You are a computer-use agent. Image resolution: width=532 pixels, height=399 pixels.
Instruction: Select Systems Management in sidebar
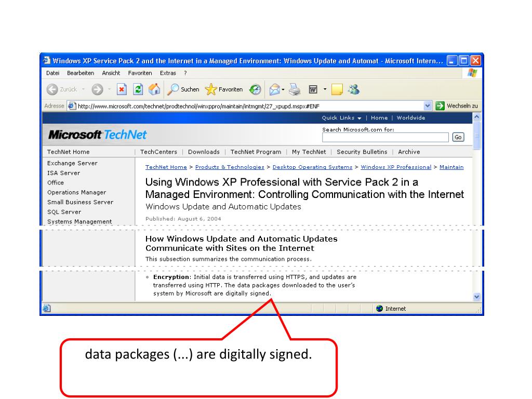(79, 221)
